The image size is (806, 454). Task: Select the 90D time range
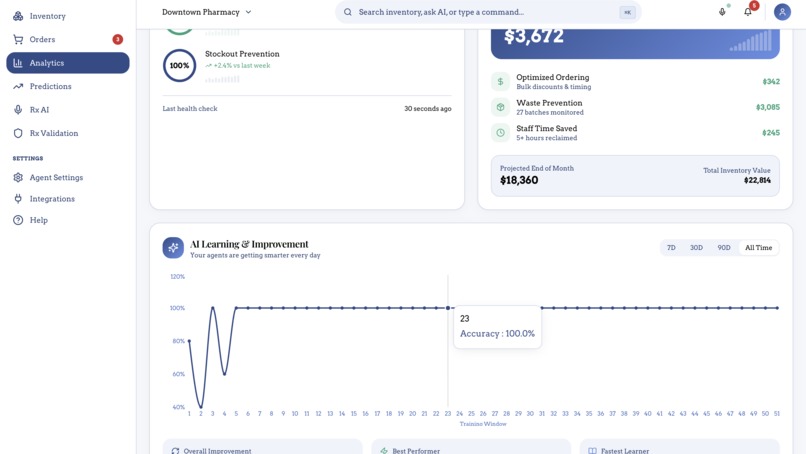[x=724, y=248]
